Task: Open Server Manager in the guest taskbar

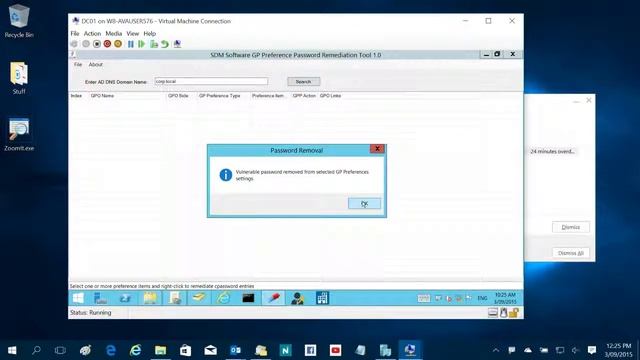Action: (x=100, y=298)
